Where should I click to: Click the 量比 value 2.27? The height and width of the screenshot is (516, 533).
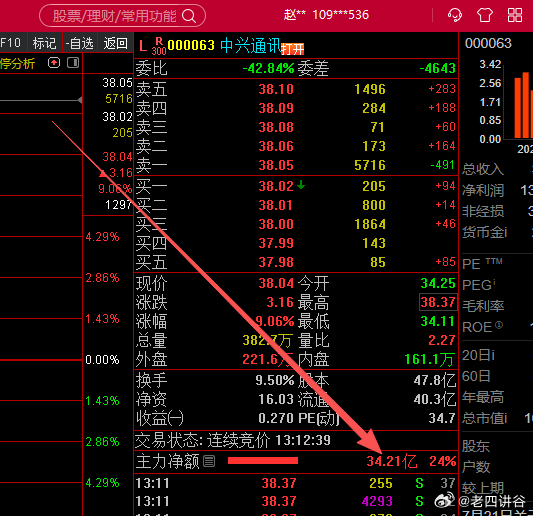pos(442,340)
